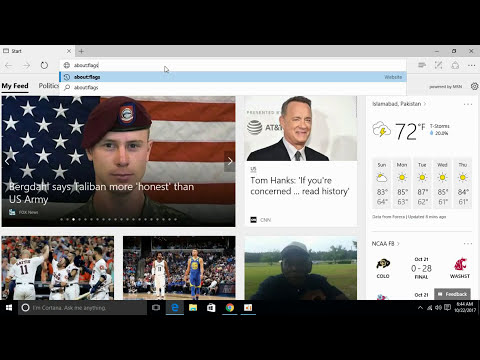
Task: Click the COLO team logo
Action: (x=383, y=264)
